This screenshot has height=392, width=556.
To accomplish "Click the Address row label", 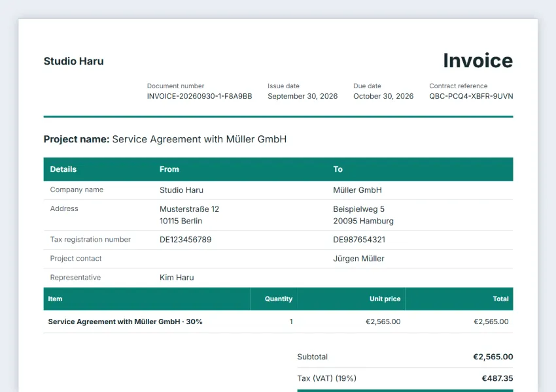I will click(x=64, y=208).
